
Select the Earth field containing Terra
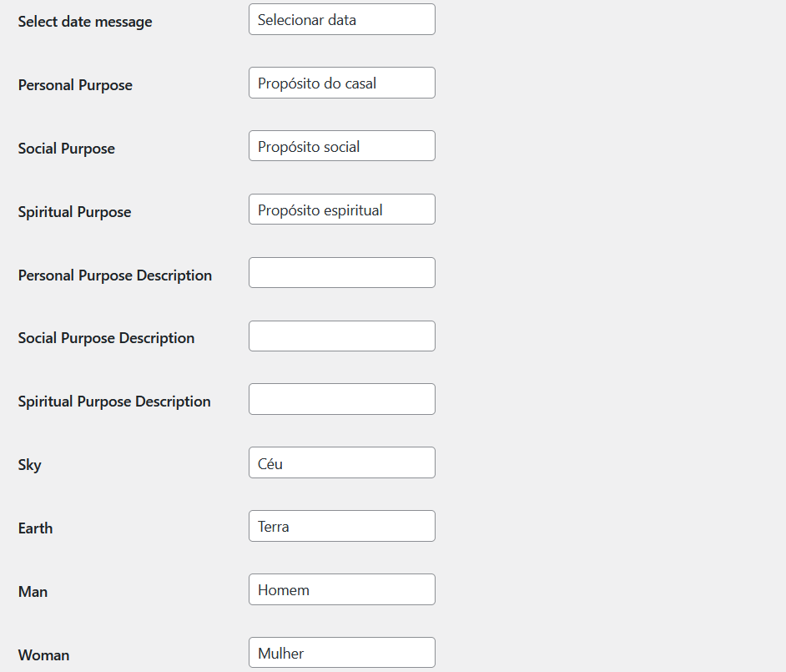point(341,526)
